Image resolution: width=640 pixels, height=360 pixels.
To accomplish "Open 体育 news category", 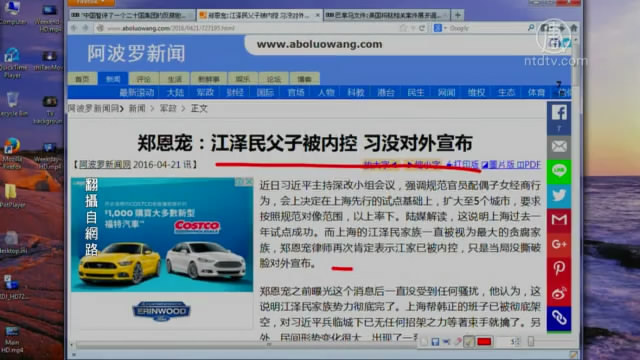I will point(536,92).
